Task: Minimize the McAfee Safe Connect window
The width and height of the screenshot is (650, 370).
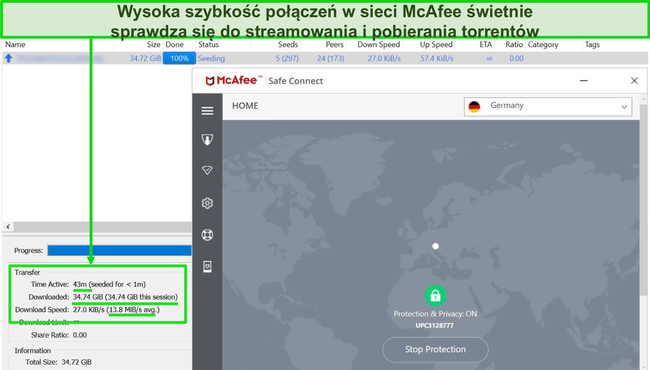Action: 584,80
